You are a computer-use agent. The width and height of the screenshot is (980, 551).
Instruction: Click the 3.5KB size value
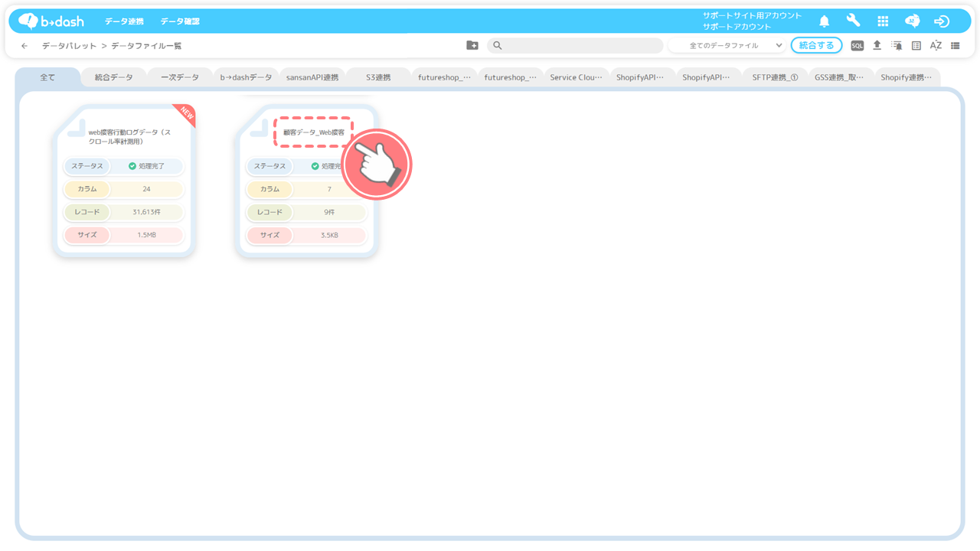(329, 235)
